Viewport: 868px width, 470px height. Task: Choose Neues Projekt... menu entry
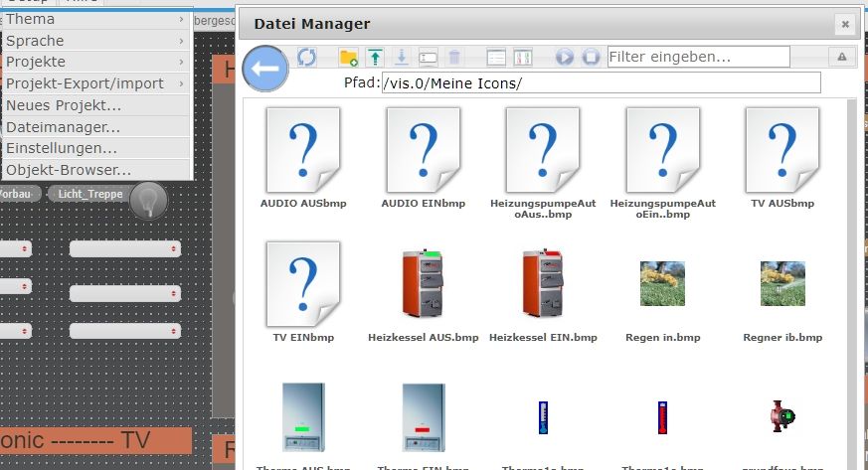pos(95,105)
